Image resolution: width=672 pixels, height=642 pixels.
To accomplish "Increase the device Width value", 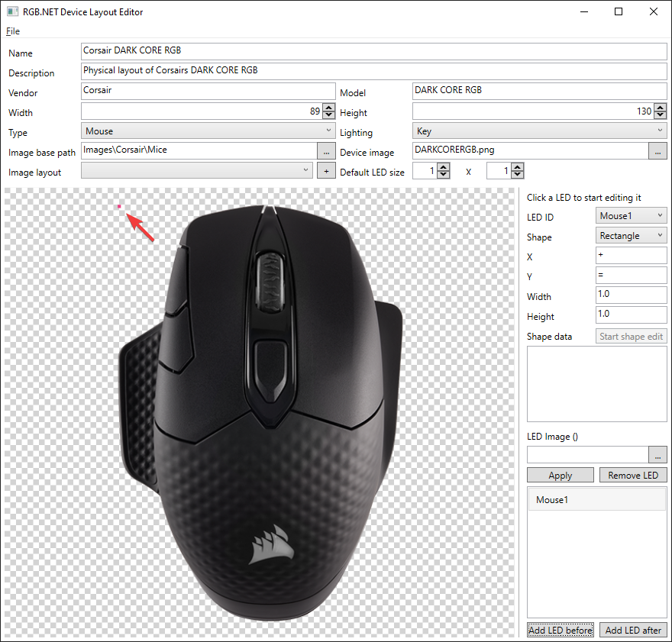I will pyautogui.click(x=328, y=108).
